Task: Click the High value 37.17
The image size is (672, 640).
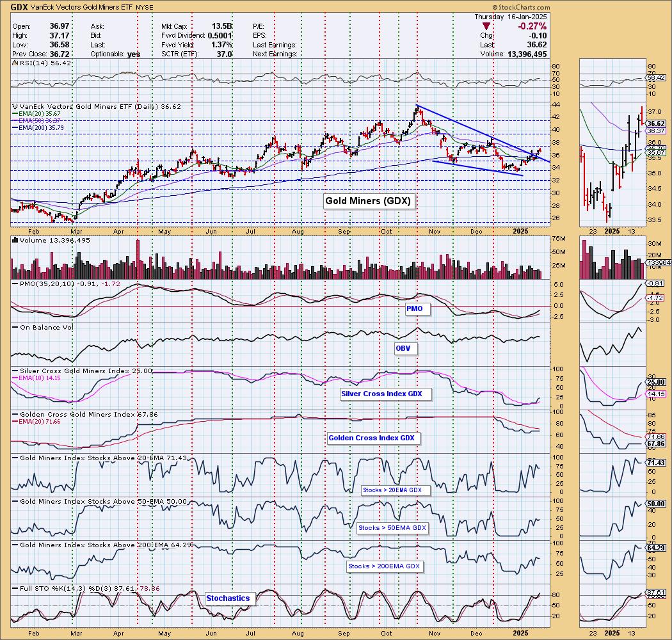Action: point(60,36)
